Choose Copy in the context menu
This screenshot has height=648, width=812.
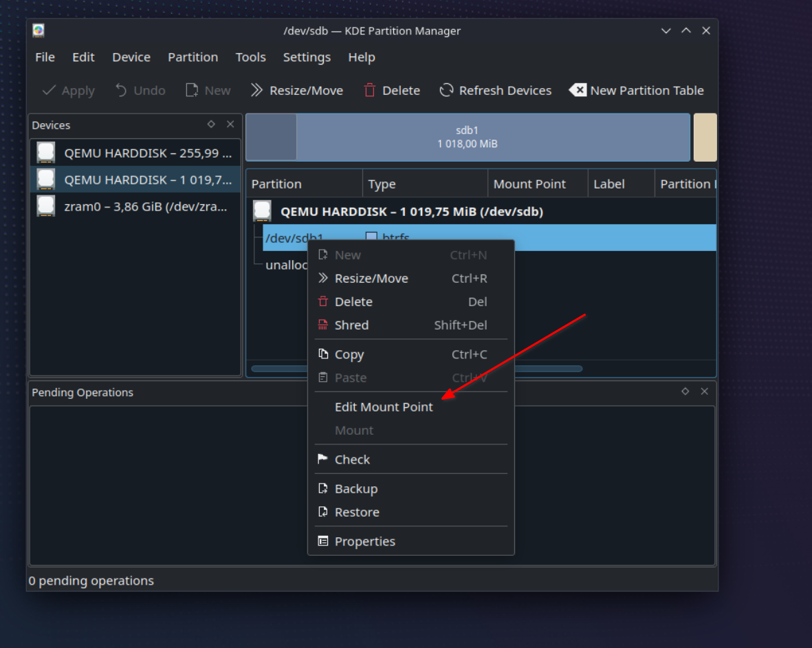point(410,354)
